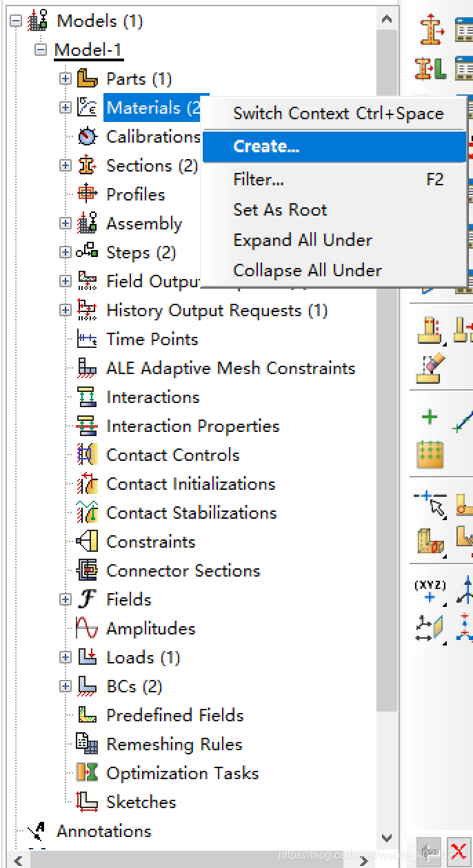Expand the BCs (2) node
This screenshot has height=868, width=473.
[66, 686]
